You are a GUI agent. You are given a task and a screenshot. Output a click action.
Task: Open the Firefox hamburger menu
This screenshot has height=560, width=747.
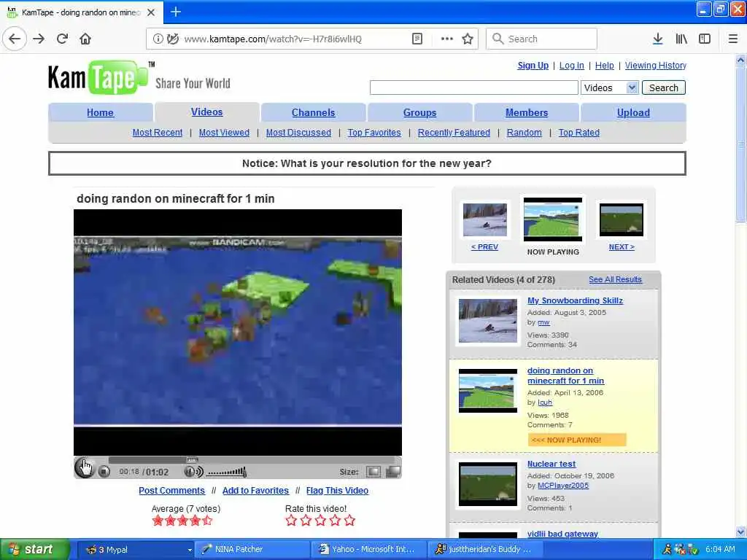coord(733,39)
